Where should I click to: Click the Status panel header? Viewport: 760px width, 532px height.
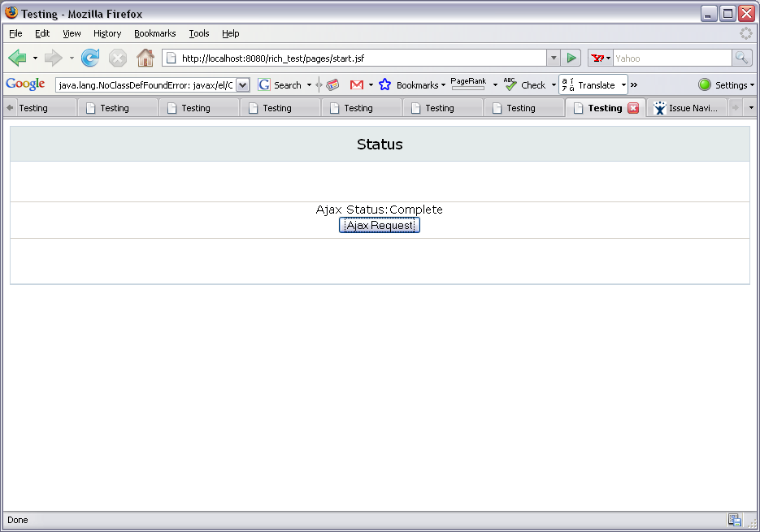pyautogui.click(x=380, y=144)
